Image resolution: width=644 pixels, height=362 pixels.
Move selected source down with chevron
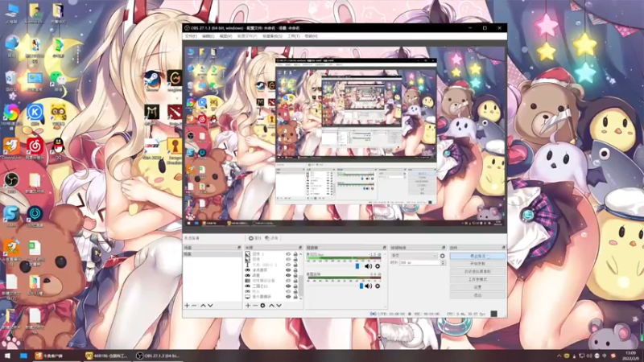(279, 306)
